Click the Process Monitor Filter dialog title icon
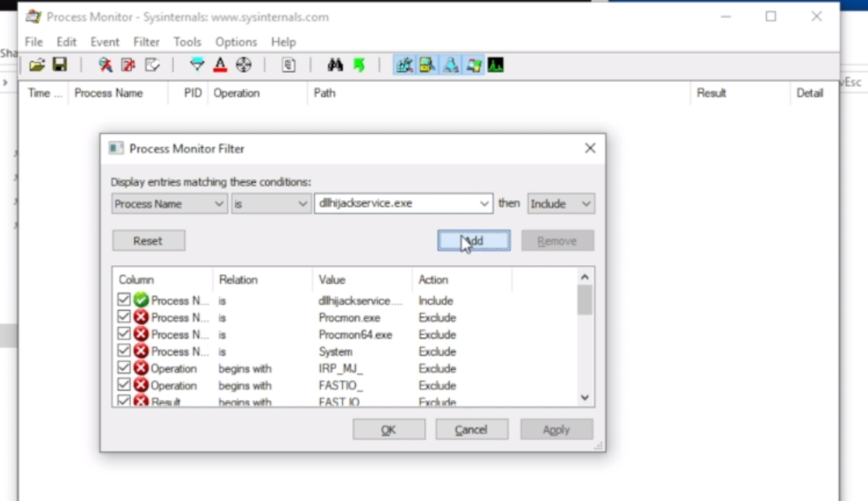The width and height of the screenshot is (868, 501). click(x=116, y=148)
